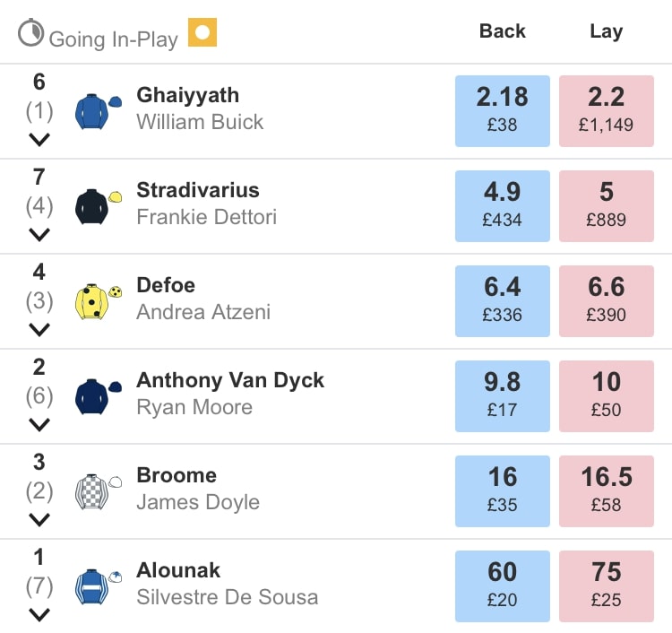Lay Anthony Van Dyck at 10
672x633 pixels.
(x=606, y=395)
